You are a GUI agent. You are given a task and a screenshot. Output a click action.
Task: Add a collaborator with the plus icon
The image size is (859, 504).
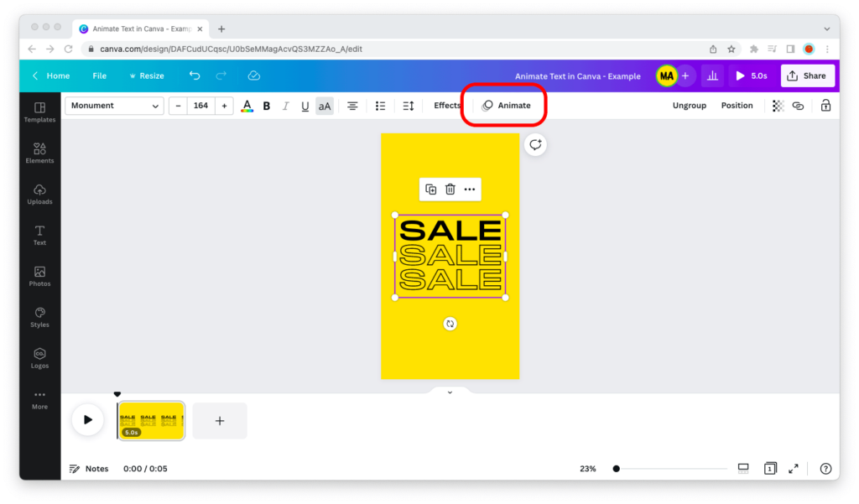[x=685, y=75]
